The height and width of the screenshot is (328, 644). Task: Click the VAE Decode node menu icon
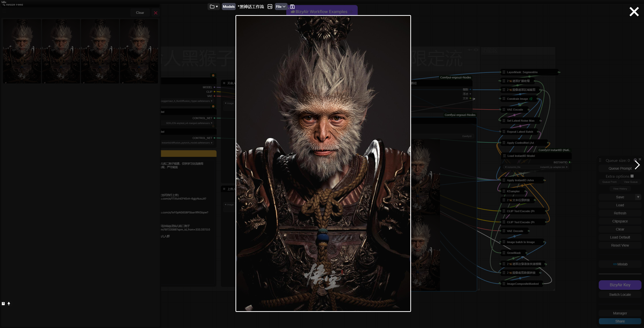(x=504, y=231)
